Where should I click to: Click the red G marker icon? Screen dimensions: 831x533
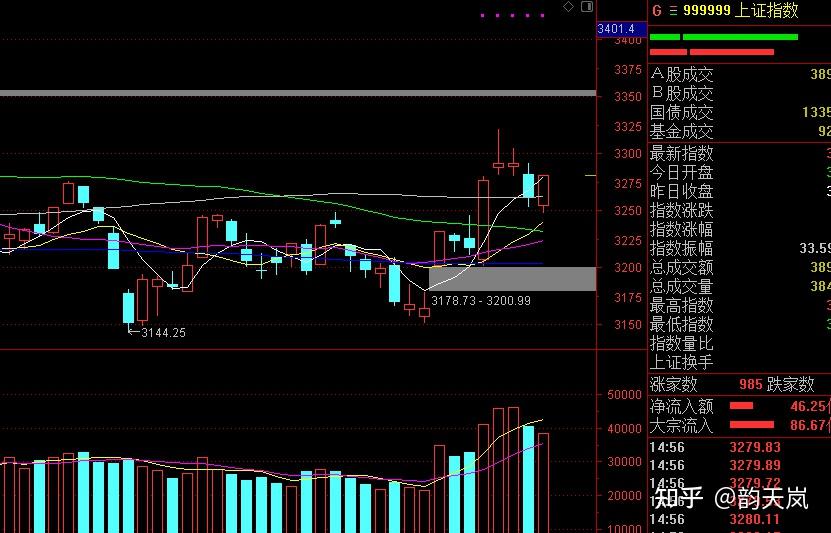point(657,10)
